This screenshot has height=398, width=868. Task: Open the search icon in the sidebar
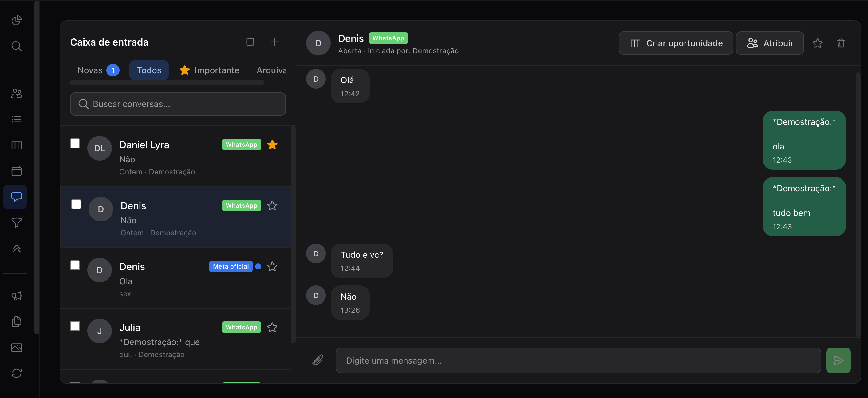point(16,46)
